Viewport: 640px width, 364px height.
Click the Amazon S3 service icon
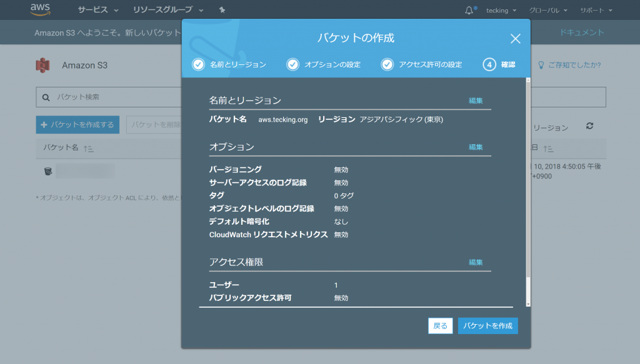pyautogui.click(x=43, y=65)
